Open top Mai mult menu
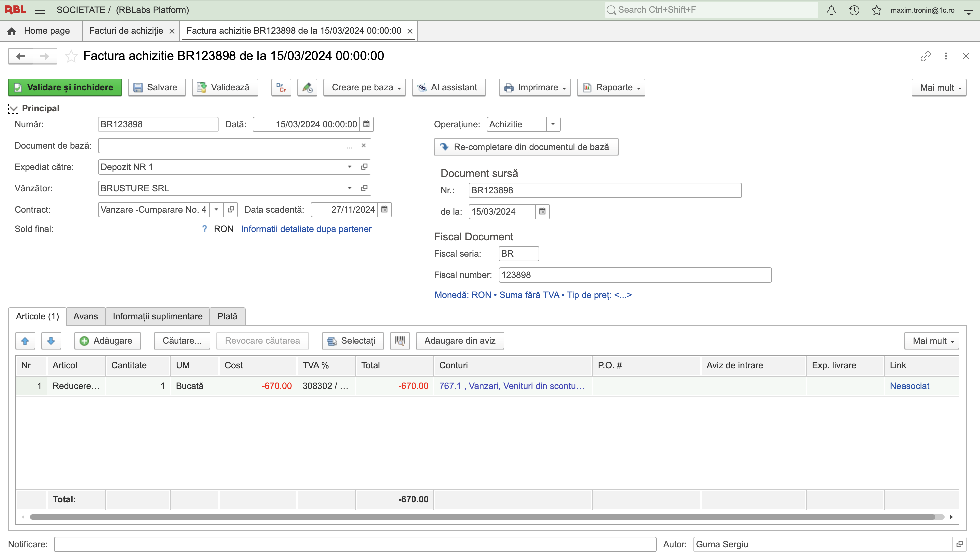Image resolution: width=980 pixels, height=560 pixels. click(x=939, y=87)
